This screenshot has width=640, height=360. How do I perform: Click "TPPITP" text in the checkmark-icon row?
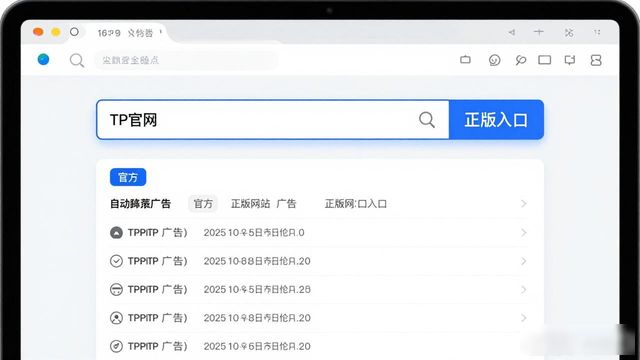click(143, 261)
